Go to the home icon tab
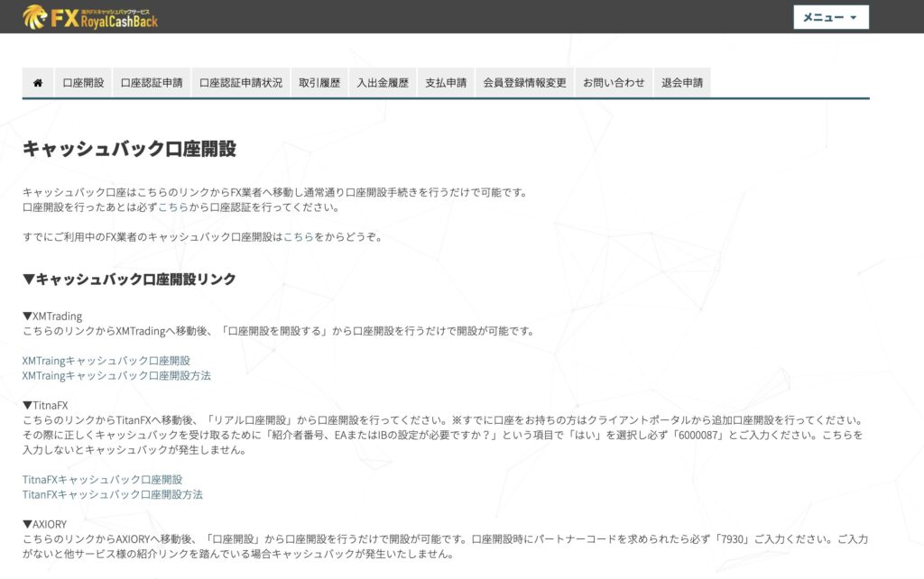This screenshot has width=924, height=579. (38, 83)
